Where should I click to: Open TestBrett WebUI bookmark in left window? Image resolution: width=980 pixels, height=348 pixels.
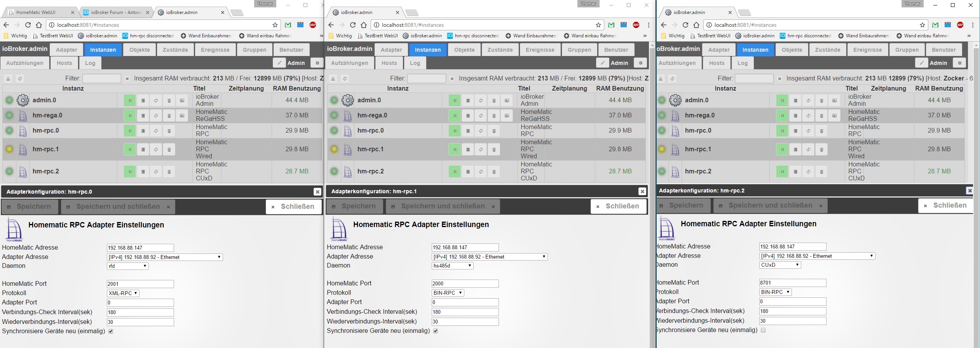53,36
